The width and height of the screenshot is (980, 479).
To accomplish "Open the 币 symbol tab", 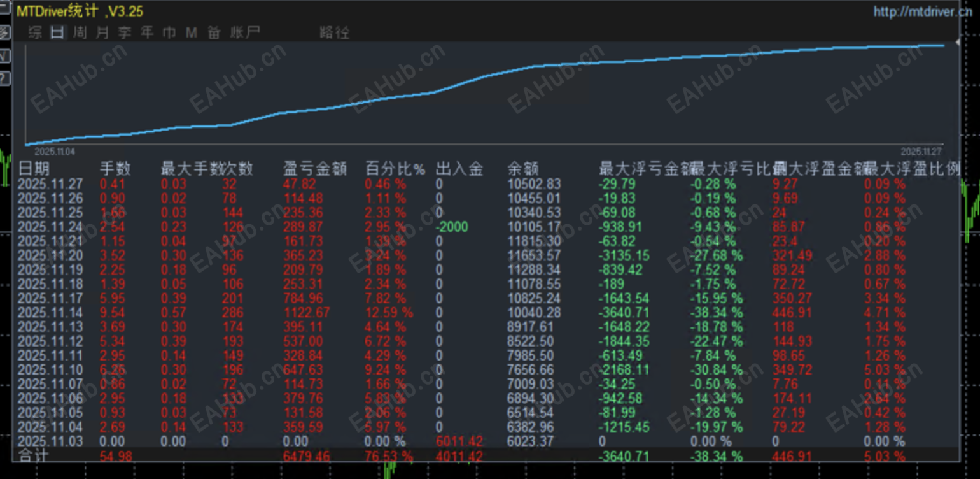I will tap(169, 32).
